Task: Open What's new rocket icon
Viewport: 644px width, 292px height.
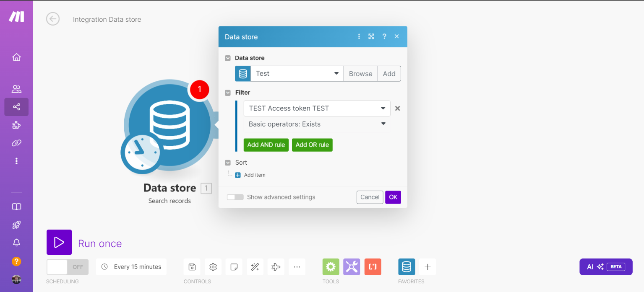Action: pyautogui.click(x=16, y=225)
